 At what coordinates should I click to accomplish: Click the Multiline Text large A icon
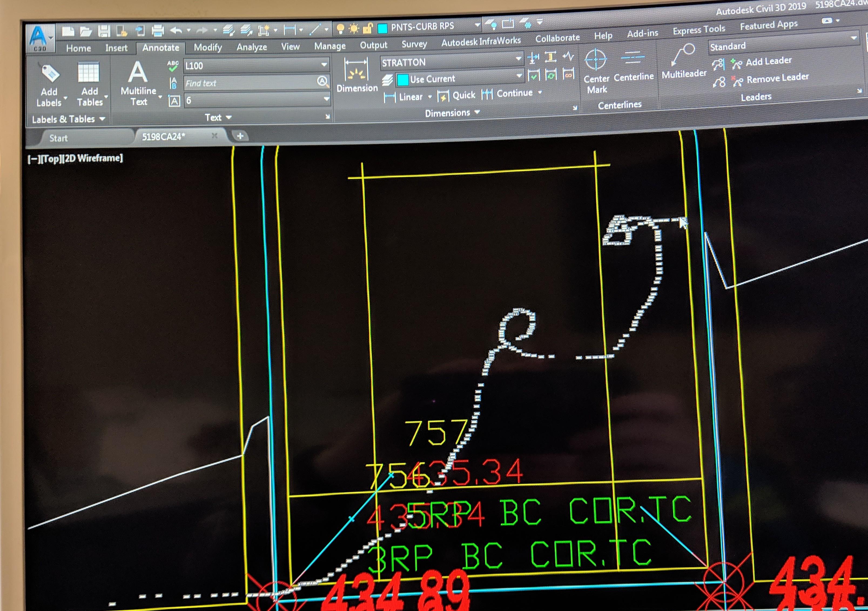(138, 72)
